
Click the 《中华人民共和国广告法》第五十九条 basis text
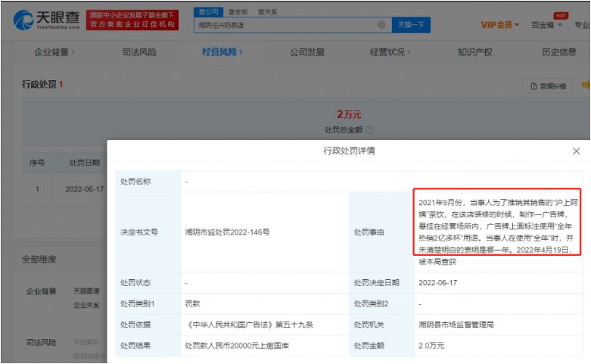pyautogui.click(x=249, y=325)
